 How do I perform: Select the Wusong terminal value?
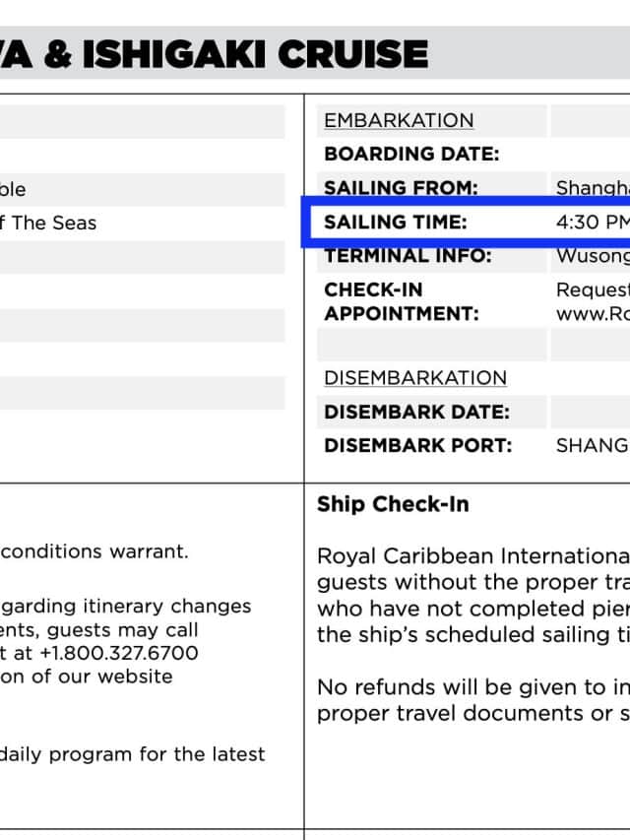[x=593, y=256]
